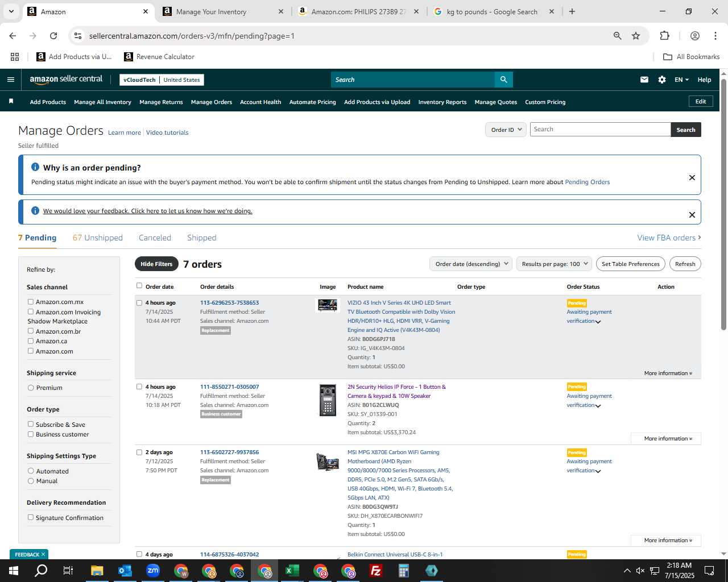
Task: Open the messages envelope icon
Action: (644, 80)
